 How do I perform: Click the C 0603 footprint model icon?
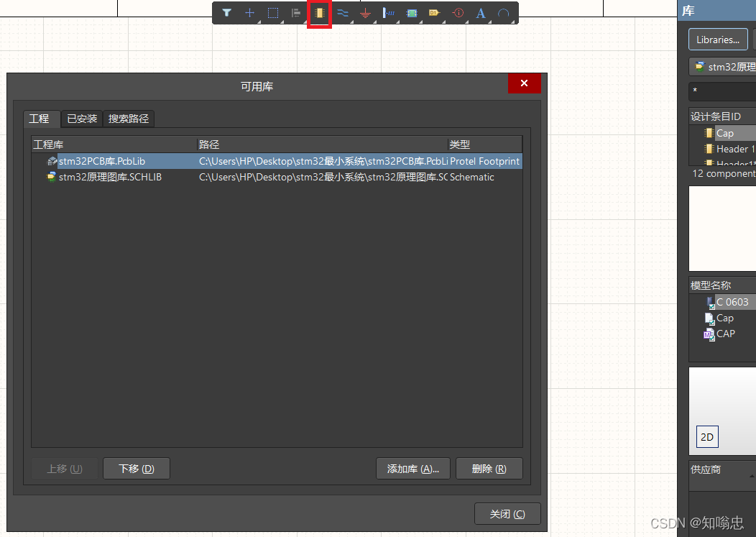(710, 303)
